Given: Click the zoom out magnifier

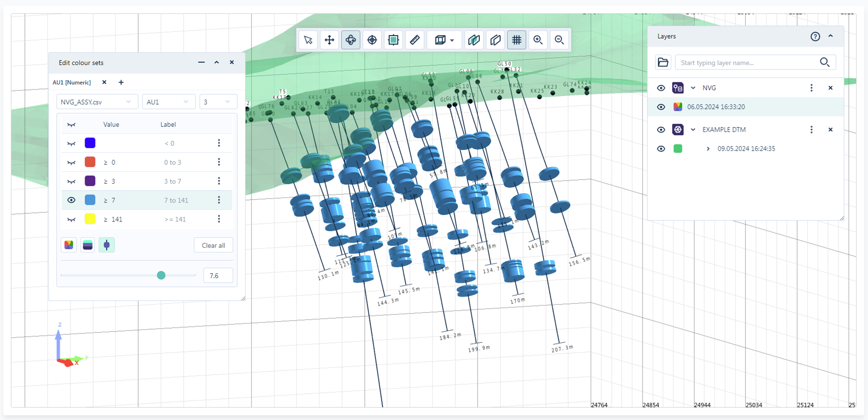Looking at the screenshot, I should [x=559, y=40].
